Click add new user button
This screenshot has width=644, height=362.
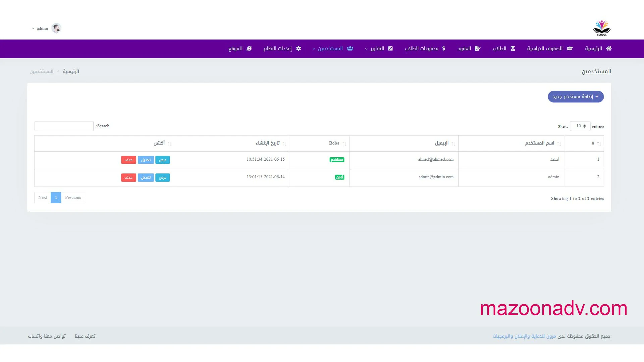576,97
